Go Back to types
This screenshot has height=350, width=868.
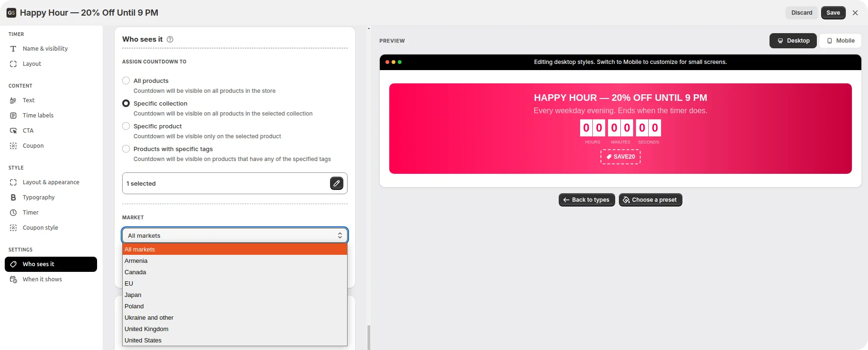(587, 200)
